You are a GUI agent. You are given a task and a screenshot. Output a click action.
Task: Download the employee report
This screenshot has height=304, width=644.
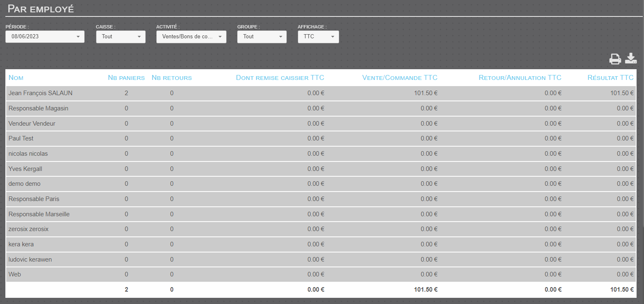tap(631, 59)
